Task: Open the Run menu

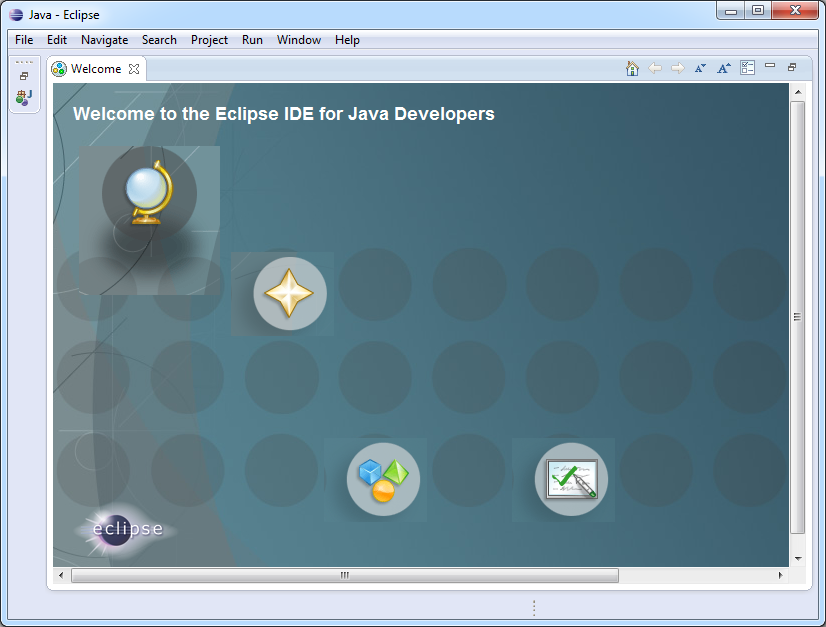Action: point(252,40)
